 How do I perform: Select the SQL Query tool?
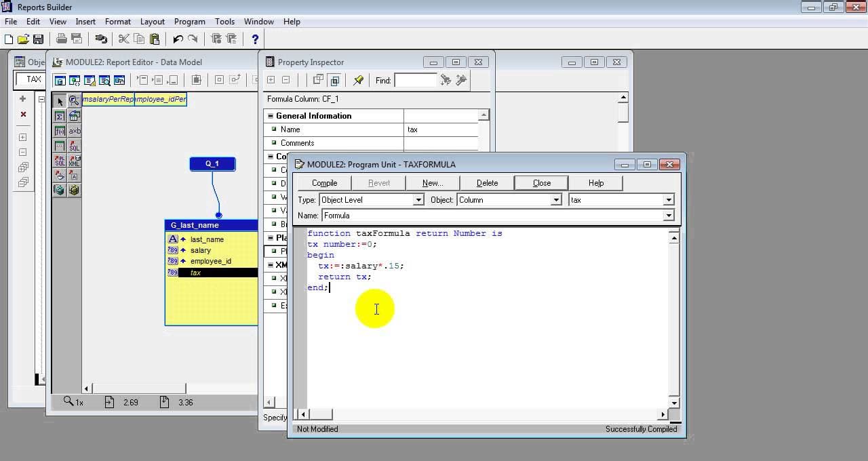pos(74,146)
